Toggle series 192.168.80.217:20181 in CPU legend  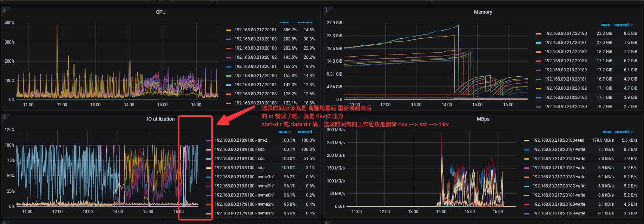click(255, 30)
